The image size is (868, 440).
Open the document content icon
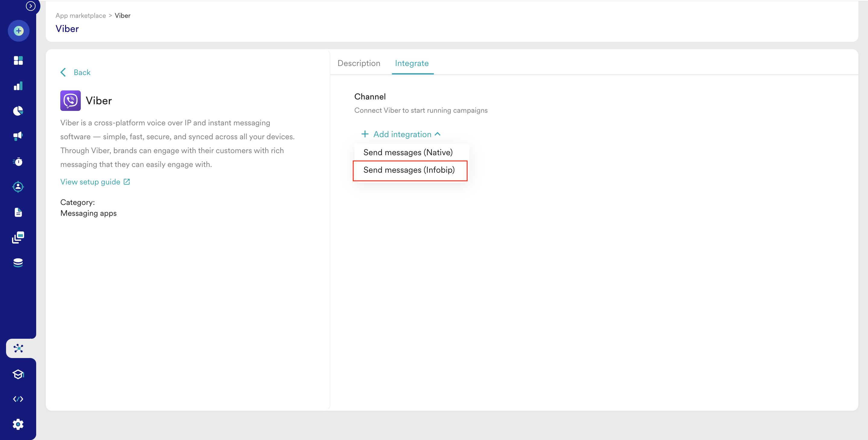point(18,212)
